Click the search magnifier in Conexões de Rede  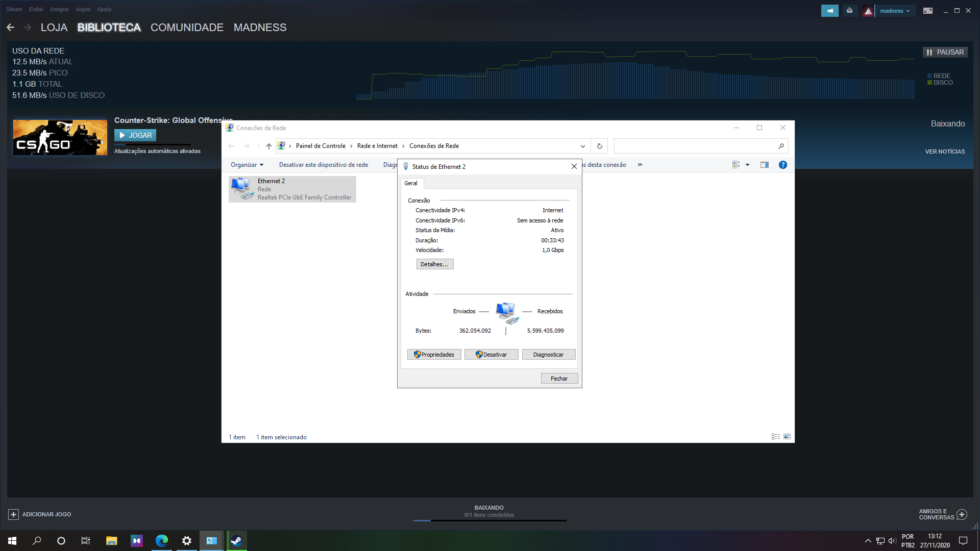pyautogui.click(x=781, y=146)
